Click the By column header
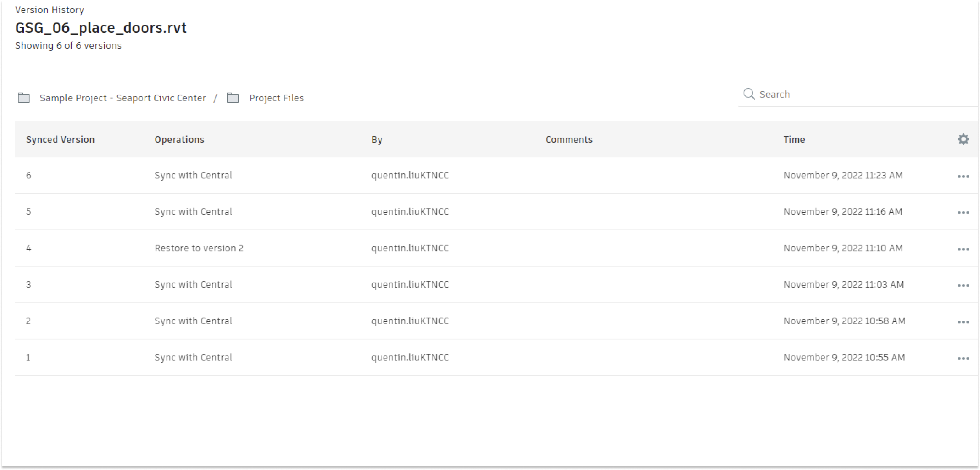This screenshot has width=980, height=470. tap(377, 139)
